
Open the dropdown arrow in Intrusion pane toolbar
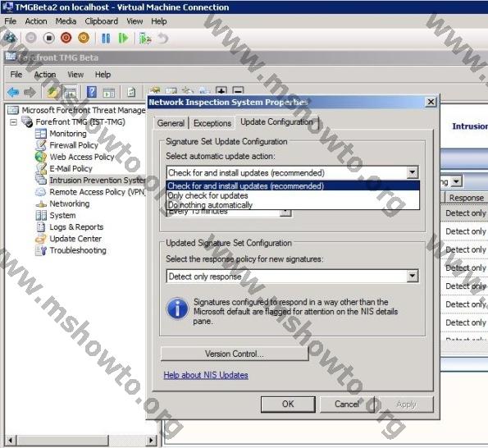pos(456,181)
